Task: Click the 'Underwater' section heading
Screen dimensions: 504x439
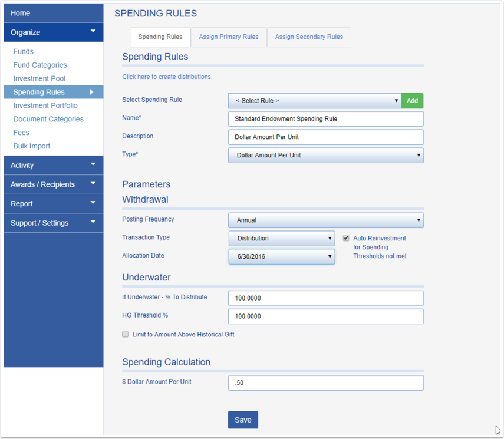Action: [146, 278]
